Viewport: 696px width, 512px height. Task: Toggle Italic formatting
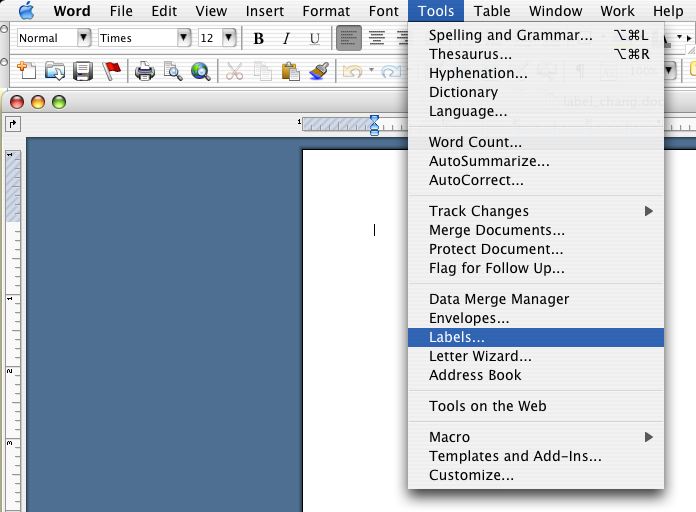click(286, 39)
